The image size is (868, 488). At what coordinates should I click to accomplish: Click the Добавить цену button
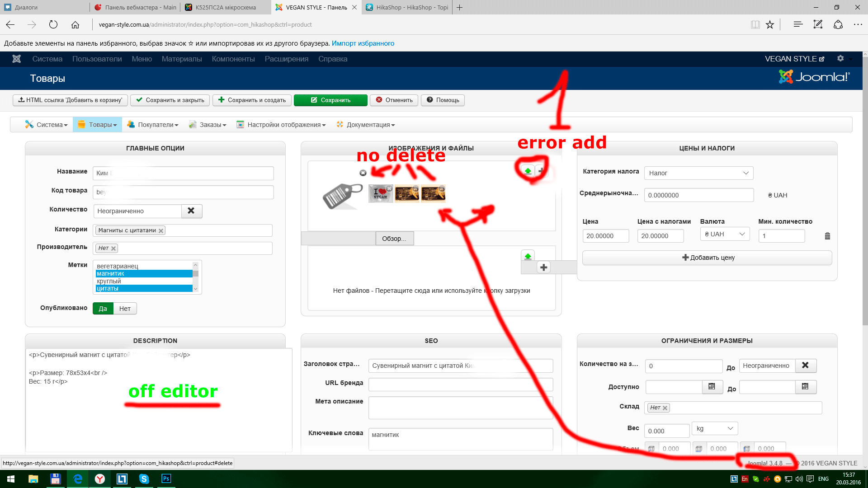(x=708, y=258)
